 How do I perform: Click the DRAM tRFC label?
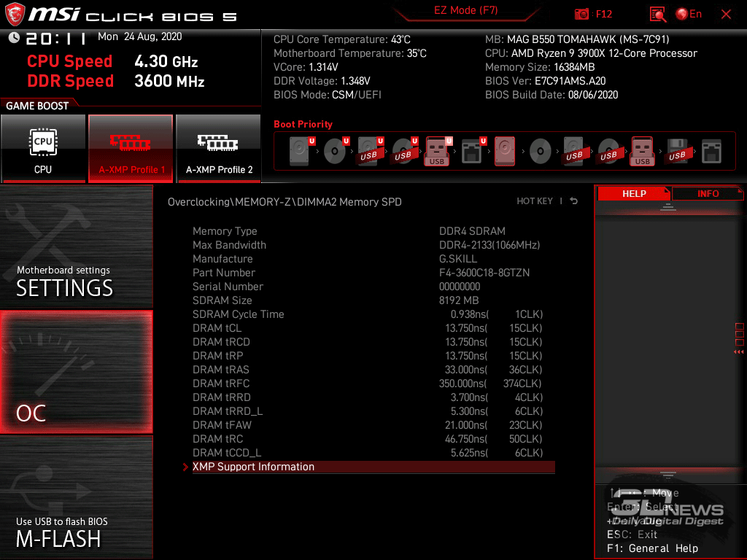point(221,384)
